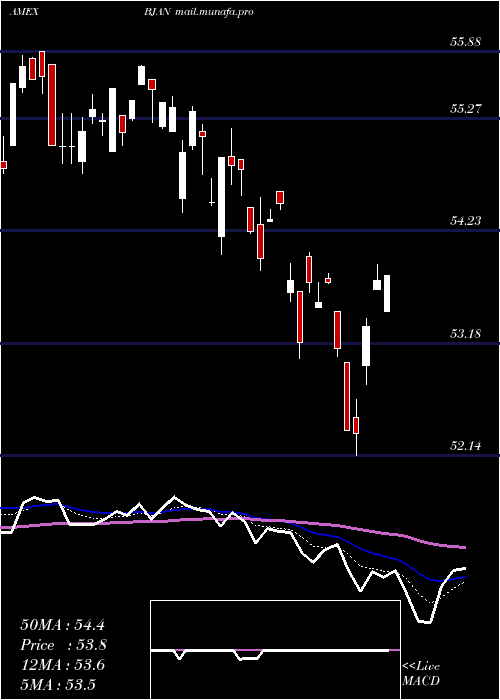500x700 pixels.
Task: Click the 12MA : 53.6 readout
Action: point(62,665)
